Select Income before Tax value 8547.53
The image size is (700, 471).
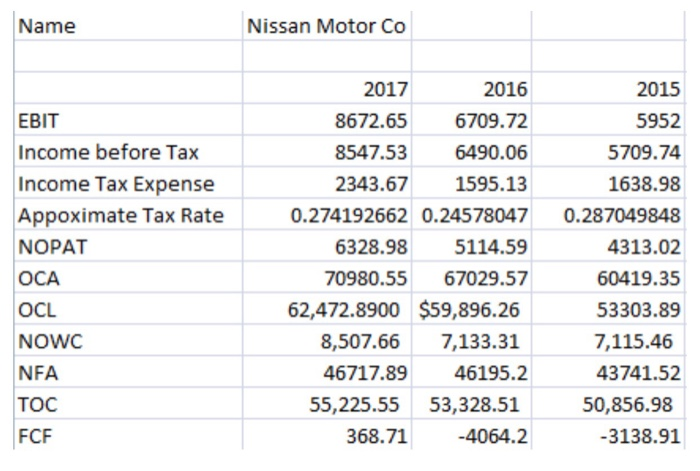pos(327,152)
